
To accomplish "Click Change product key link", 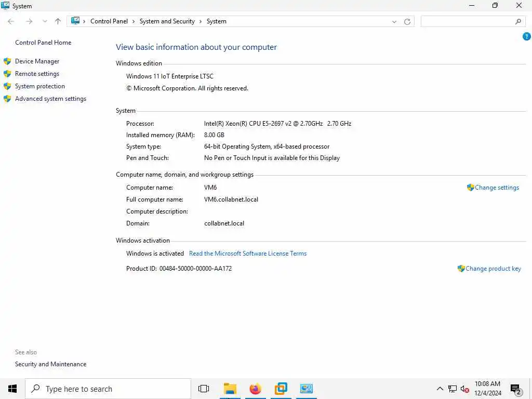I will [493, 269].
